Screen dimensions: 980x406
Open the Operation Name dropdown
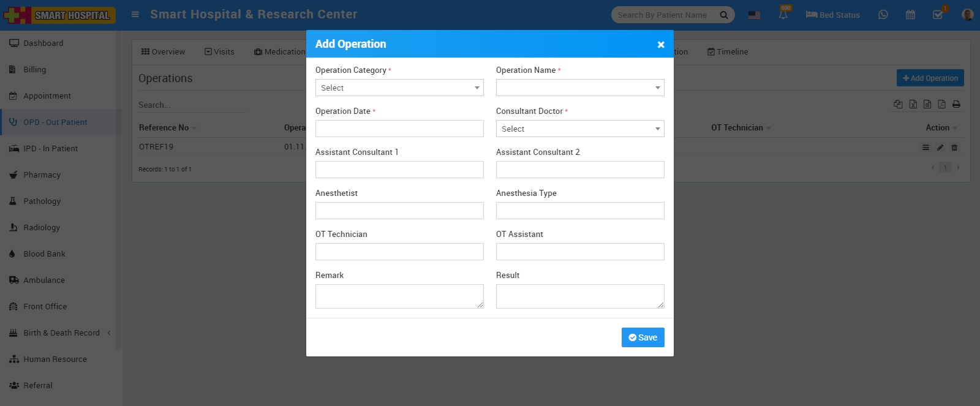pos(580,88)
